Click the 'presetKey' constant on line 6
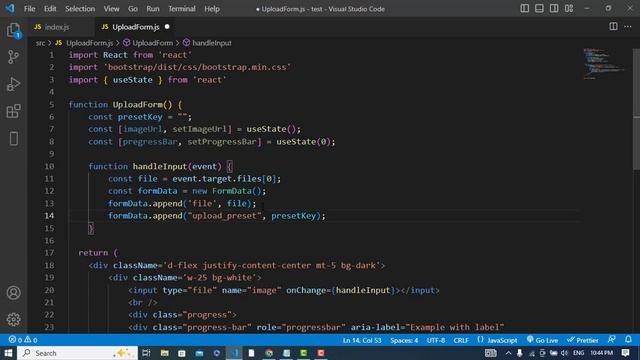Screen dimensions: 640x360 pyautogui.click(x=140, y=117)
